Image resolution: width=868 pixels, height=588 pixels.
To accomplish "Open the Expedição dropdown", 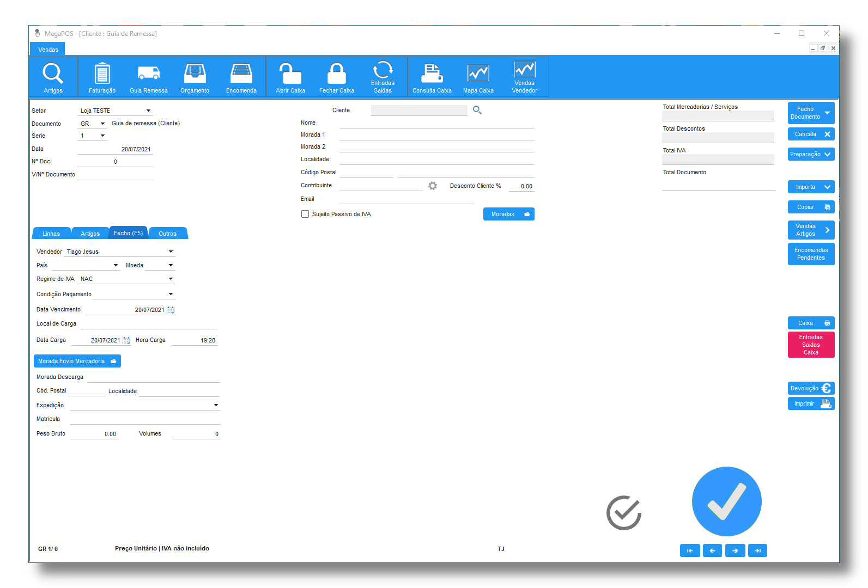I will pyautogui.click(x=216, y=405).
